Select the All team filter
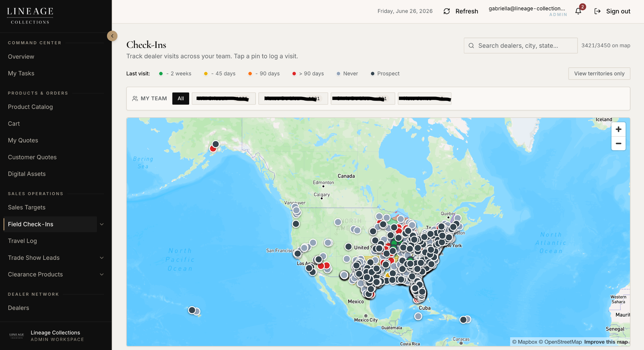This screenshot has height=350, width=644. coord(181,99)
